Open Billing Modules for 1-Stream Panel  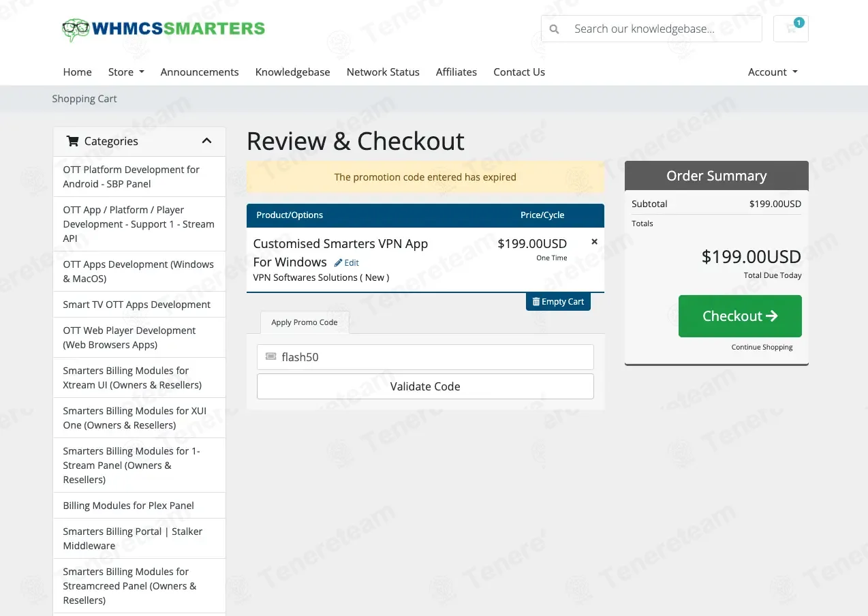[x=139, y=465]
